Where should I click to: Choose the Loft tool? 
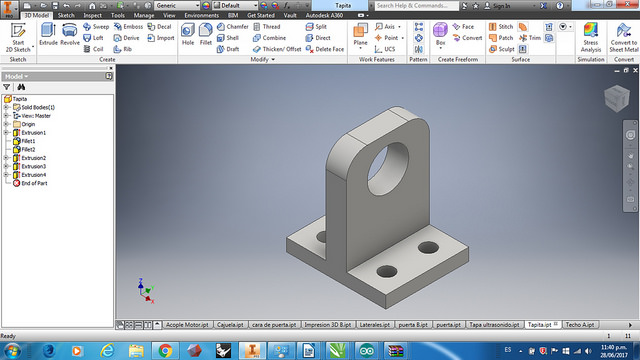point(93,38)
